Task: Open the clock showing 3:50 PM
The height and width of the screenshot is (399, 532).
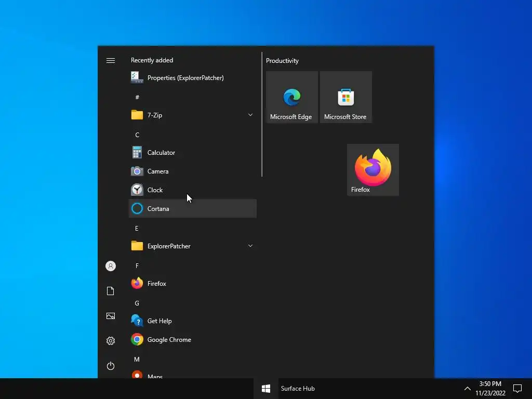Action: (x=490, y=389)
